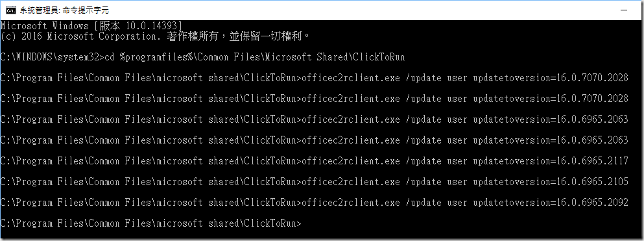Click officec2rclient.exe in the line ending 2117
This screenshot has height=241, width=644.
351,161
